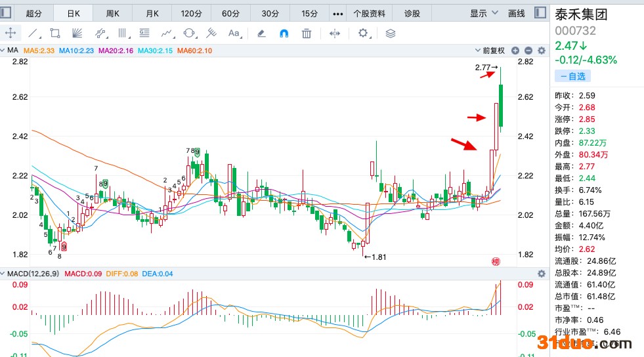Choose the rectangle shape drawing tool
Screen dimensions: 644x357
(x=55, y=33)
